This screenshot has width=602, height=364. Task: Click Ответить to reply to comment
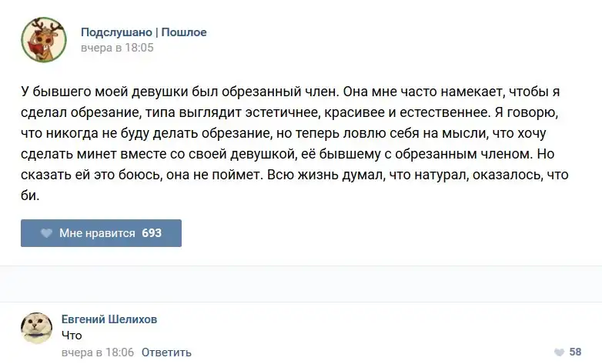tap(166, 352)
